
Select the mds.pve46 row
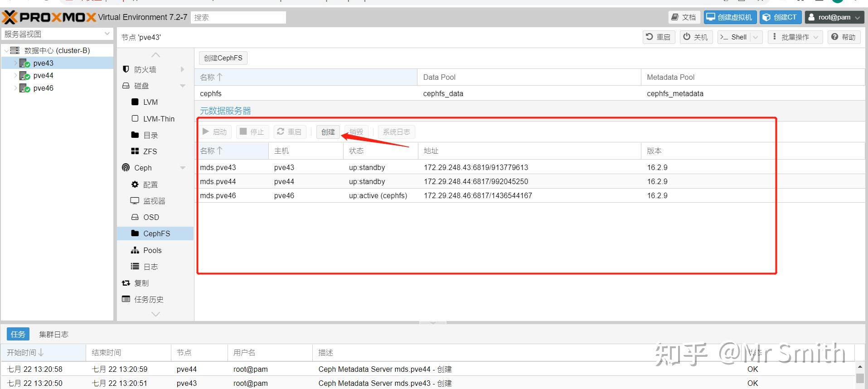530,195
